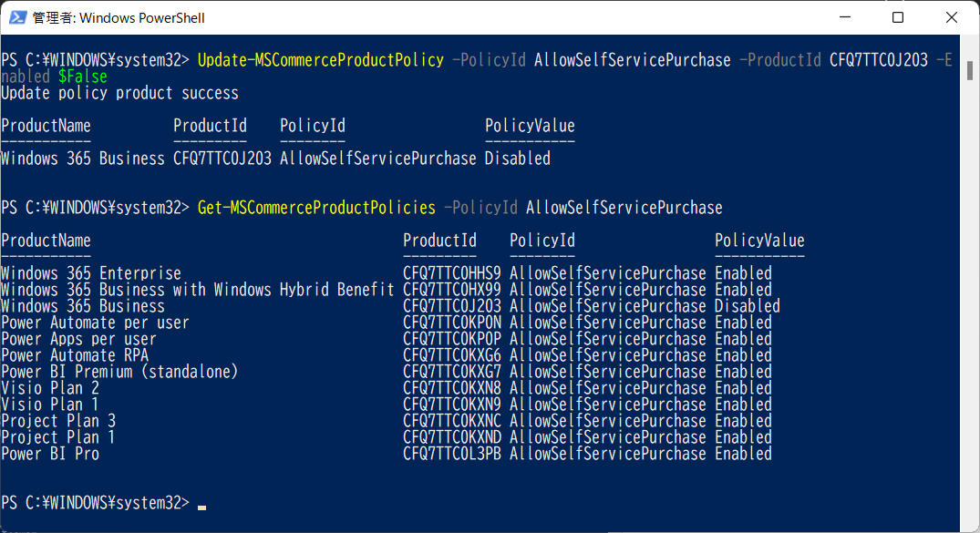The height and width of the screenshot is (533, 980).
Task: Click the $False parameter value
Action: click(x=82, y=77)
